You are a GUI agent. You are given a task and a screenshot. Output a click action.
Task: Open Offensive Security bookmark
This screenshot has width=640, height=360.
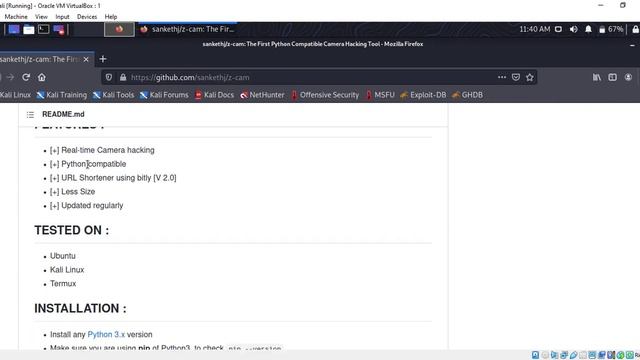click(325, 95)
